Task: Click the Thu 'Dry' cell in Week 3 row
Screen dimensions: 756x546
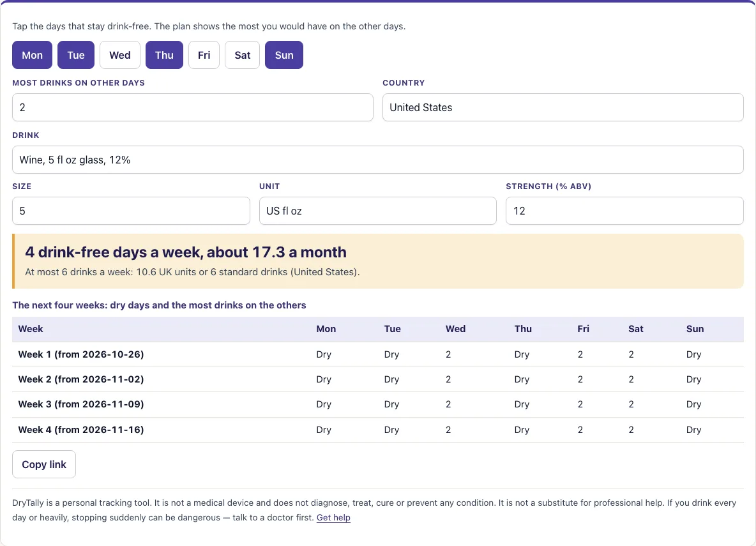Action: coord(522,404)
